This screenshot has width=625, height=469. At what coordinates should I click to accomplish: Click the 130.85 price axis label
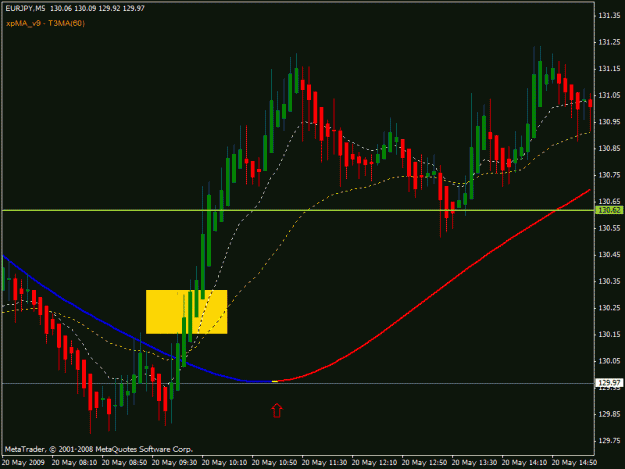[610, 149]
